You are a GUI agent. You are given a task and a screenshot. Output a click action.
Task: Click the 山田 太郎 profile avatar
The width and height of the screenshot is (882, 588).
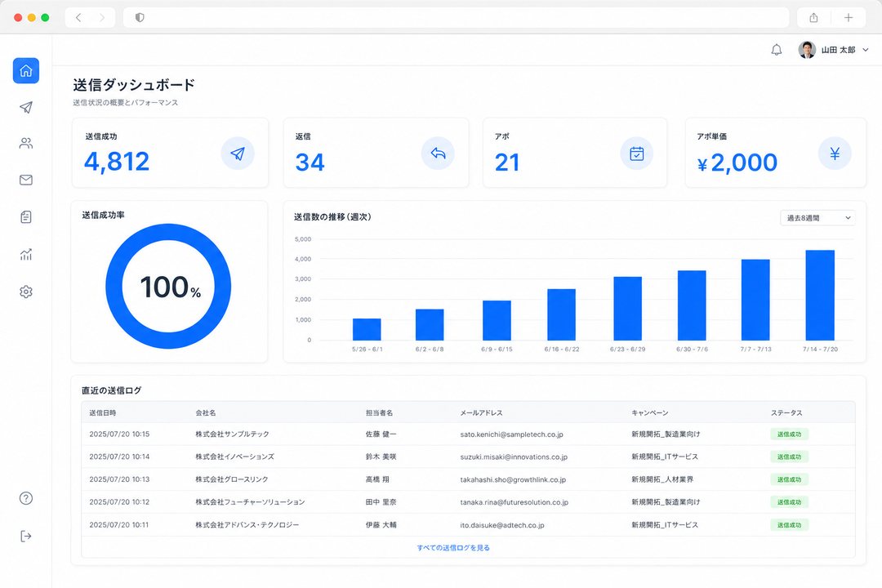click(807, 50)
